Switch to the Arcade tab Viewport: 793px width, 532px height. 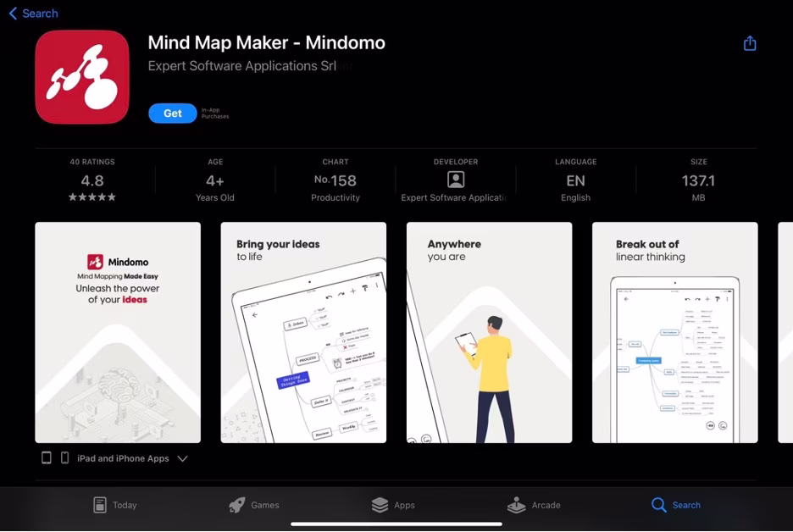pos(534,505)
